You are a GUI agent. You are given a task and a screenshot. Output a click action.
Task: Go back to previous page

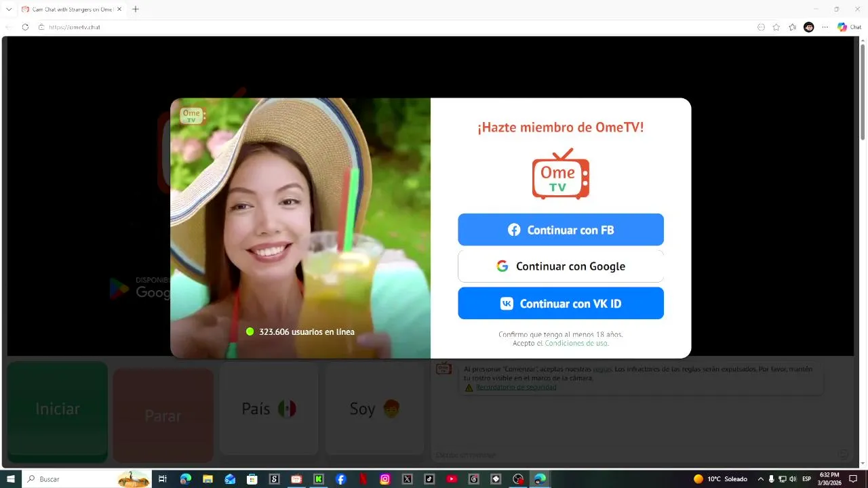[9, 27]
